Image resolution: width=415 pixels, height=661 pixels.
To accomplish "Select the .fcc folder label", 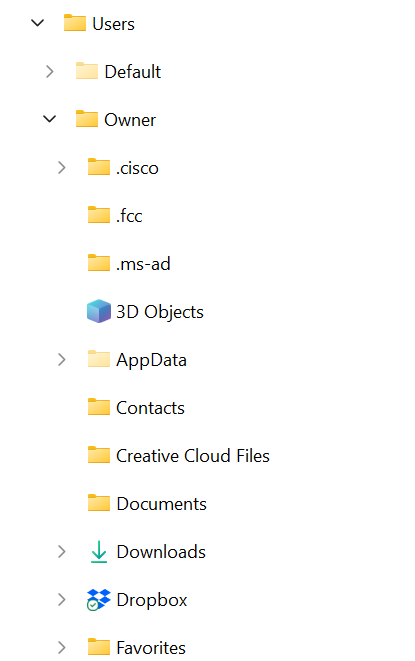I will [x=129, y=216].
